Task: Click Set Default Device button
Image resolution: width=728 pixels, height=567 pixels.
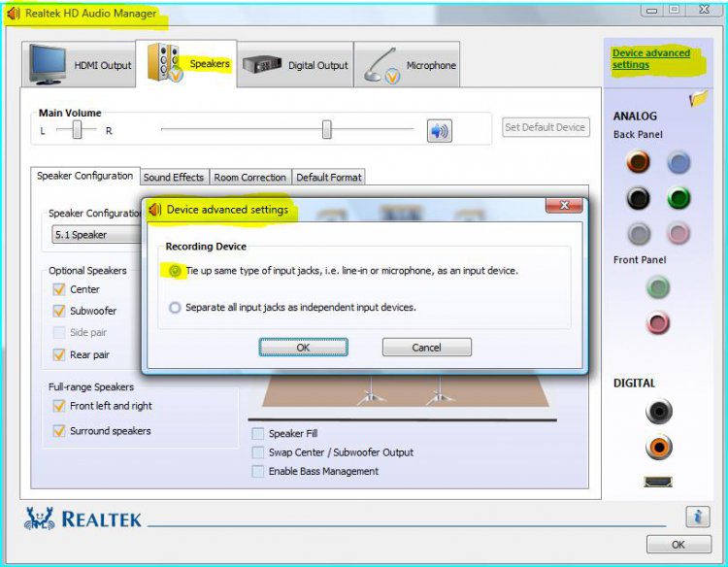Action: pos(546,127)
